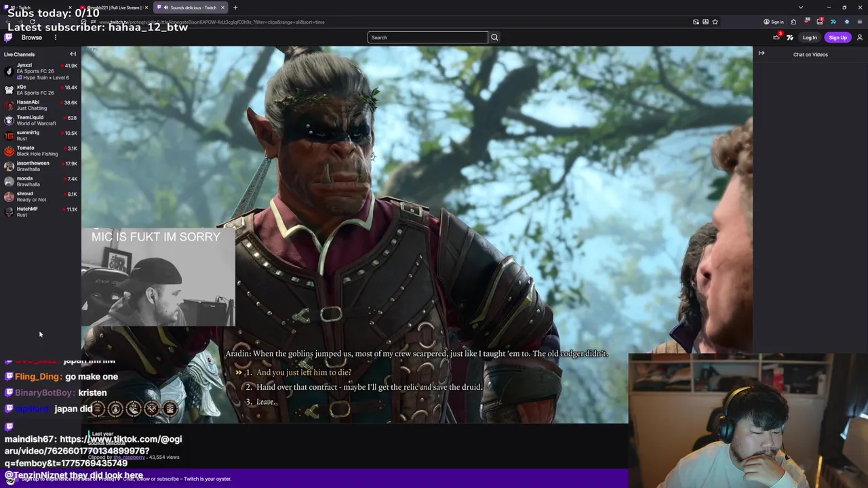Click the Sign Up button
The image size is (868, 488).
click(837, 37)
